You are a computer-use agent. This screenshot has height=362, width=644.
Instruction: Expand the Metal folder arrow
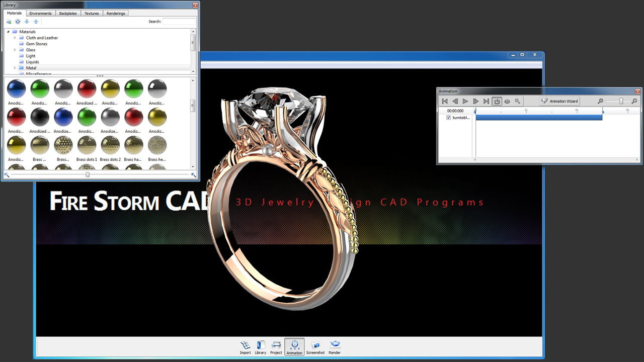tap(15, 68)
